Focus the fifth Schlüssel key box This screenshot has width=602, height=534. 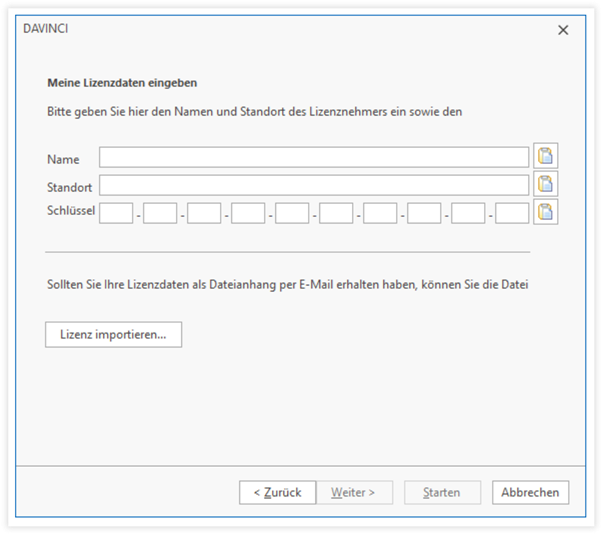click(x=292, y=213)
